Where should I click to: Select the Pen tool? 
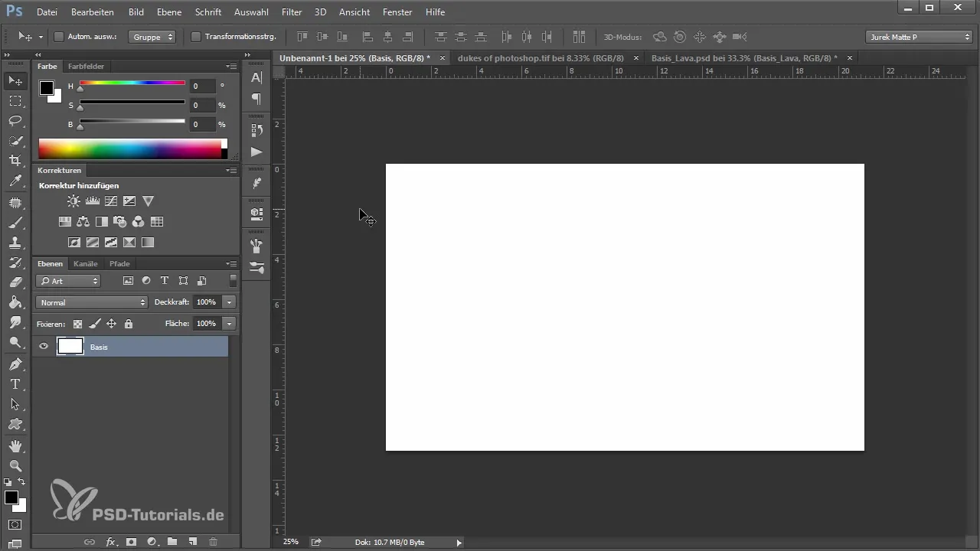15,364
